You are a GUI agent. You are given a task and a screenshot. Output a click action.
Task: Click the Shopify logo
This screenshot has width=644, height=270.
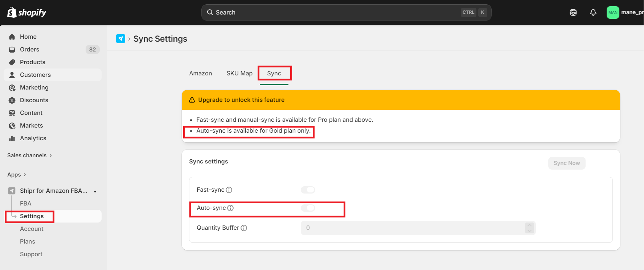click(x=27, y=12)
